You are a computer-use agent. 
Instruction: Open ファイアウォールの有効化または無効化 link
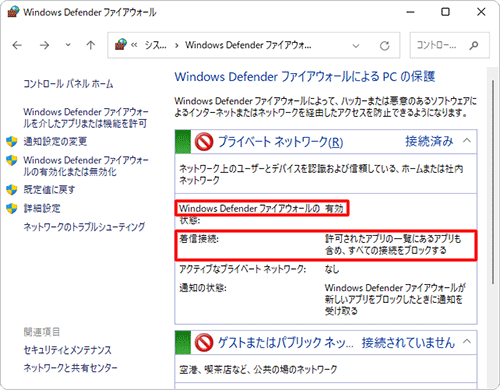pyautogui.click(x=86, y=166)
